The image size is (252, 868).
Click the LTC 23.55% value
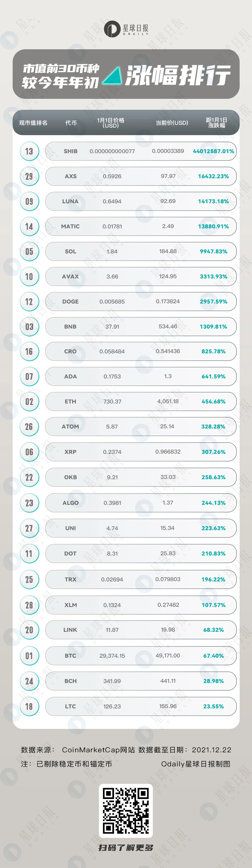point(213,706)
